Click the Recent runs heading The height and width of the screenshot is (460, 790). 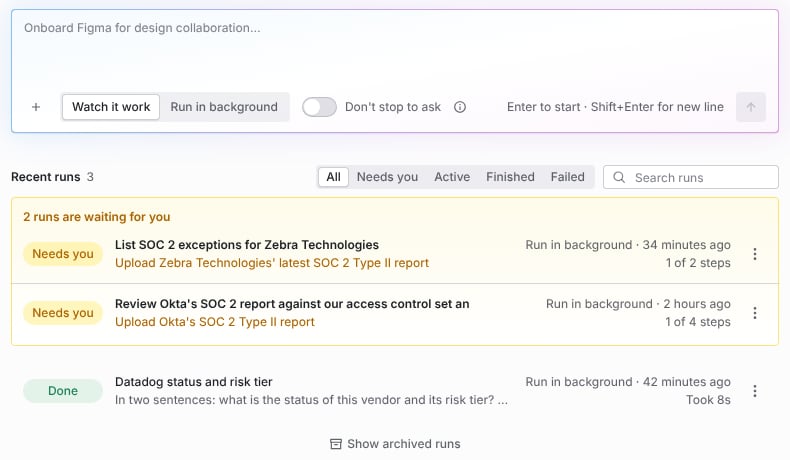point(45,177)
